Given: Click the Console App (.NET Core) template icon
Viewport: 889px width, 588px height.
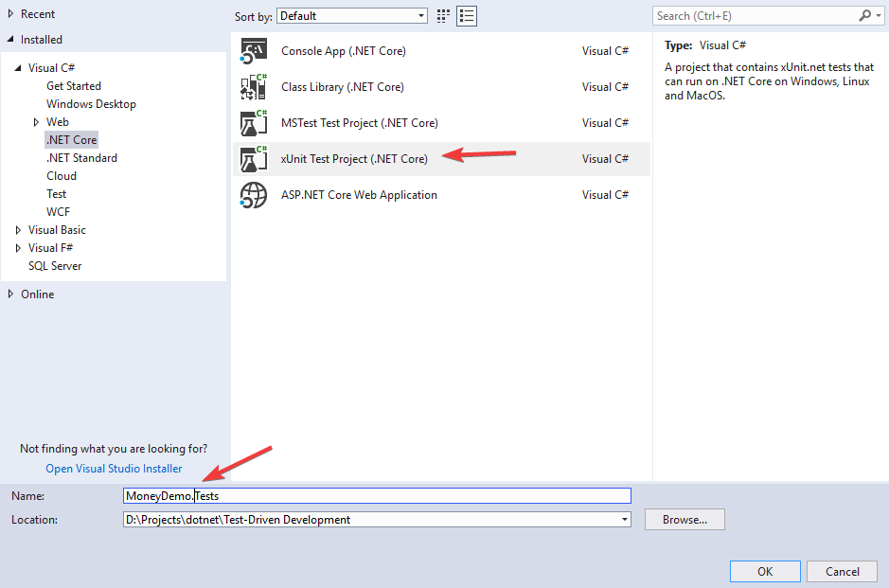Looking at the screenshot, I should [254, 51].
